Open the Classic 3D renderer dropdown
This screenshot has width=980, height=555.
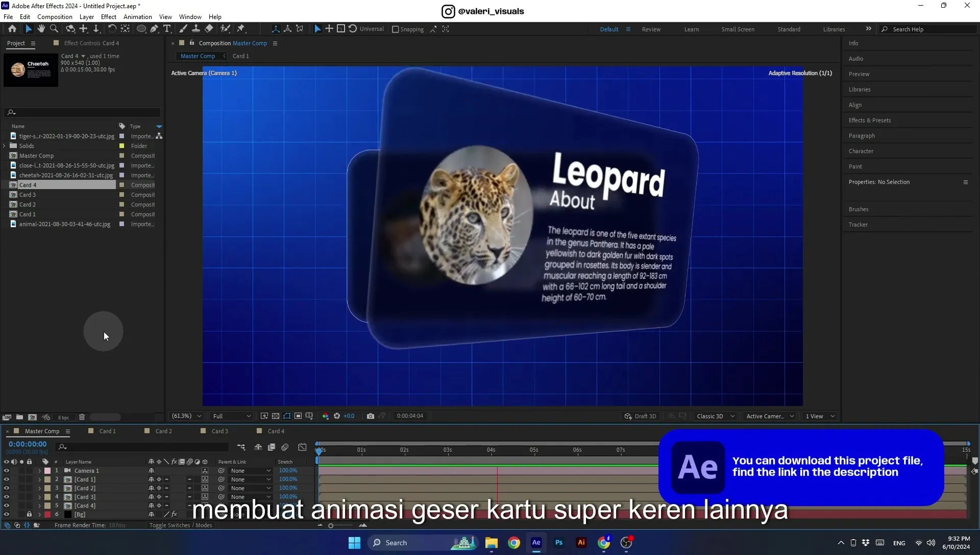716,416
